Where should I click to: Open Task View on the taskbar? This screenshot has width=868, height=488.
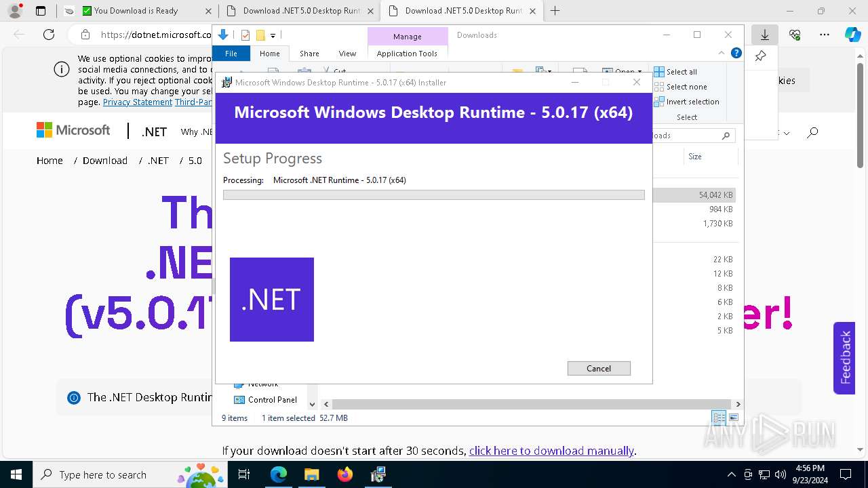[x=245, y=474]
